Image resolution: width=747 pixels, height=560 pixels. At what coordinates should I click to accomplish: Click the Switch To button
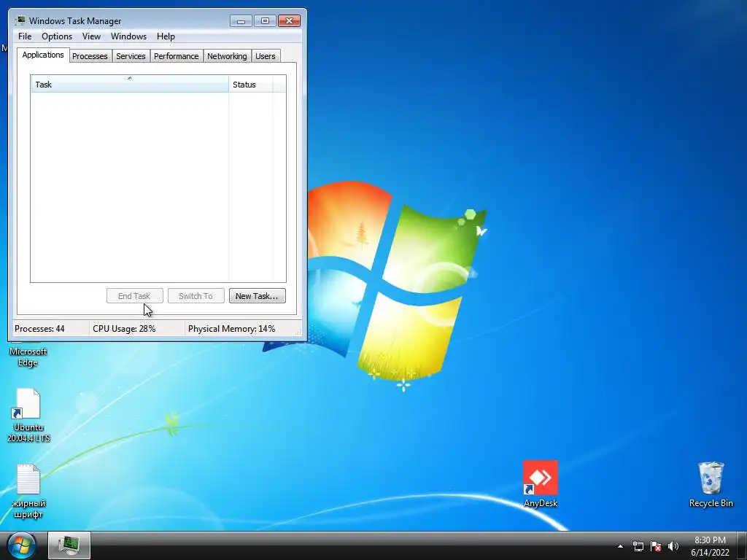[196, 296]
